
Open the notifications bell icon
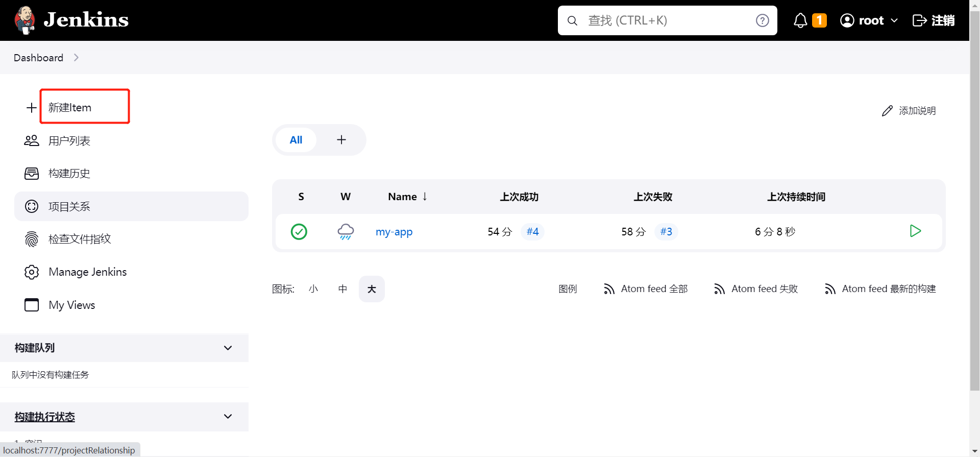tap(800, 20)
